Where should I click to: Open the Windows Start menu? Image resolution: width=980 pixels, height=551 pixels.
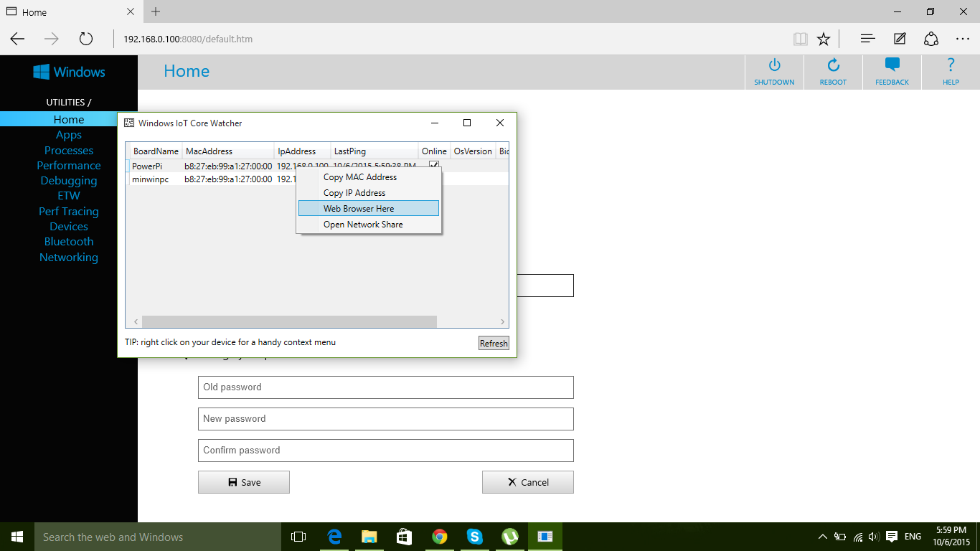coord(17,537)
